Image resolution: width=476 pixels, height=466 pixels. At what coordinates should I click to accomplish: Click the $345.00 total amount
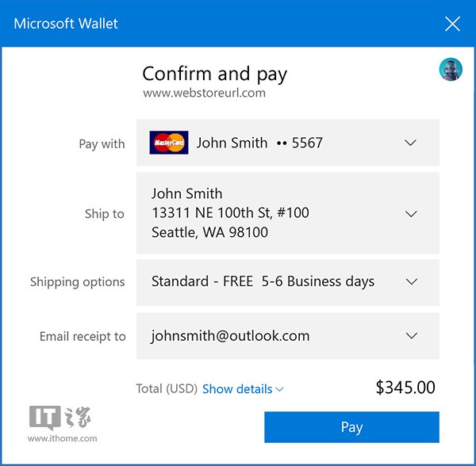(405, 388)
